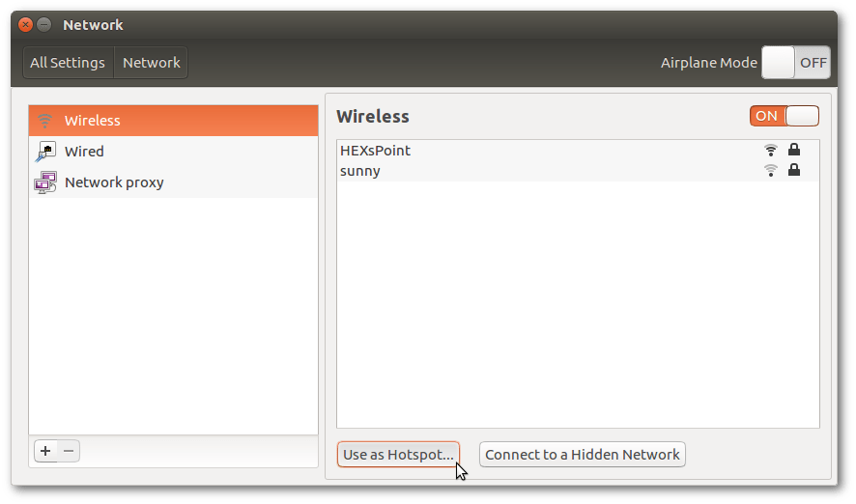Click sunny lock icon
This screenshot has height=504, width=856.
click(x=794, y=170)
